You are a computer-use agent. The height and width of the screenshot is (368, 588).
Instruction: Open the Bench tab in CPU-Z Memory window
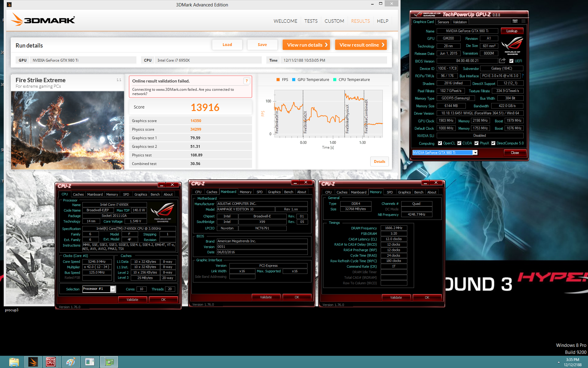point(419,192)
